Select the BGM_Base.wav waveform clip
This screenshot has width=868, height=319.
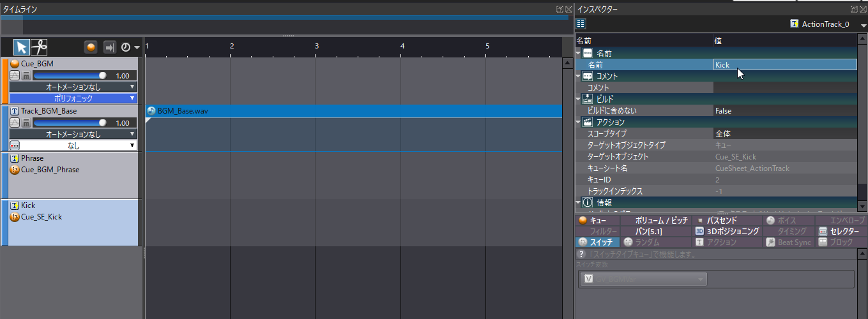[354, 111]
